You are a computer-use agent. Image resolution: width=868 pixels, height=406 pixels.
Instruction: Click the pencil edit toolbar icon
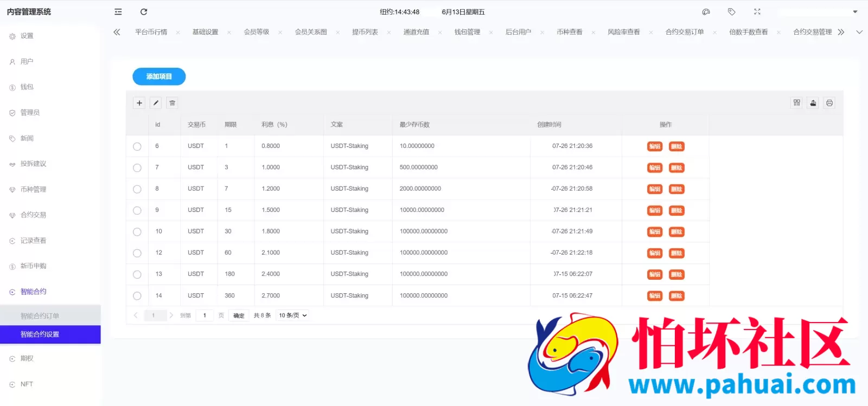(x=156, y=103)
